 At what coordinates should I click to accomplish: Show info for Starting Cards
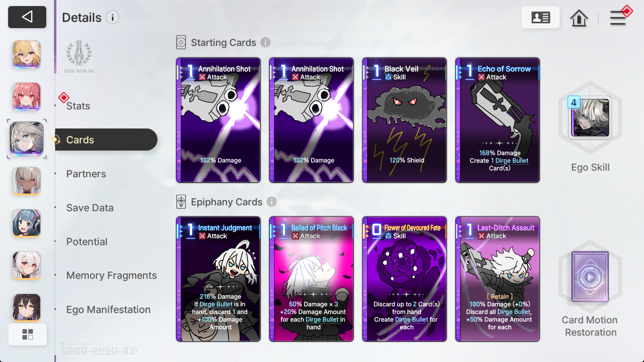pos(265,42)
